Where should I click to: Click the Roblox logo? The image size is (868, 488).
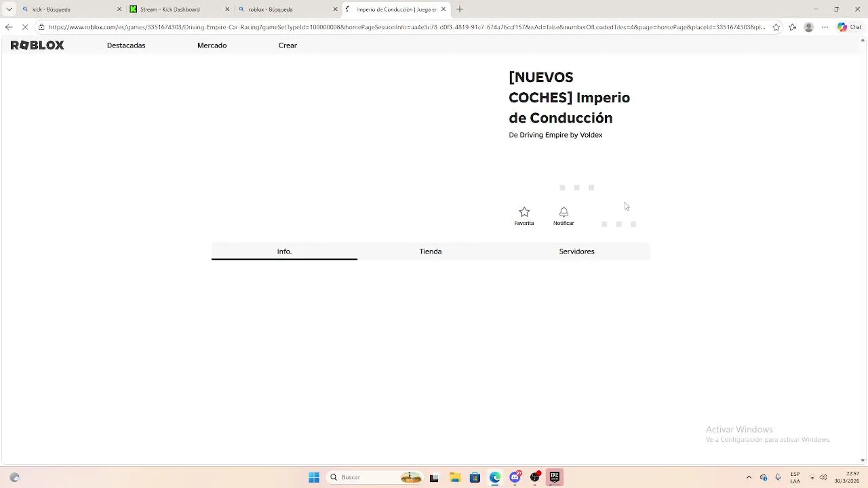click(x=37, y=45)
